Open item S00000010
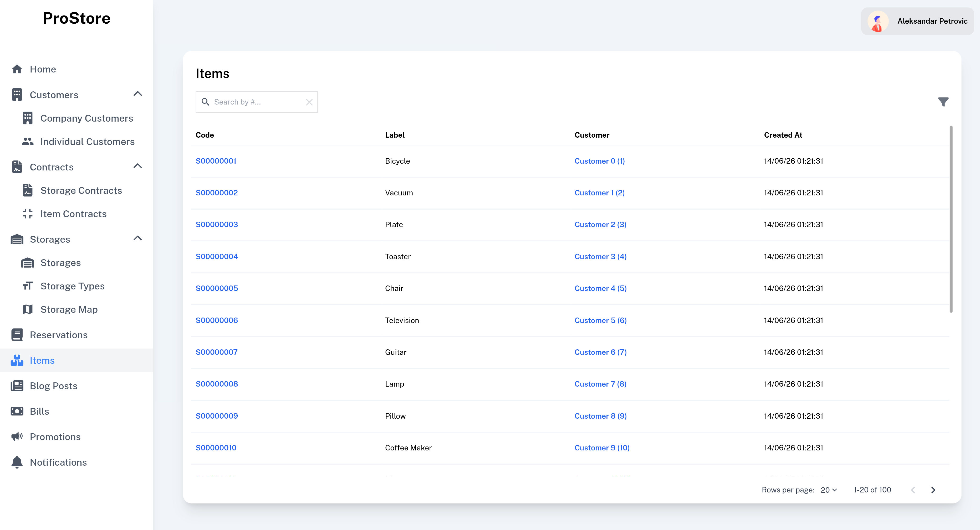This screenshot has width=980, height=530. [x=216, y=448]
